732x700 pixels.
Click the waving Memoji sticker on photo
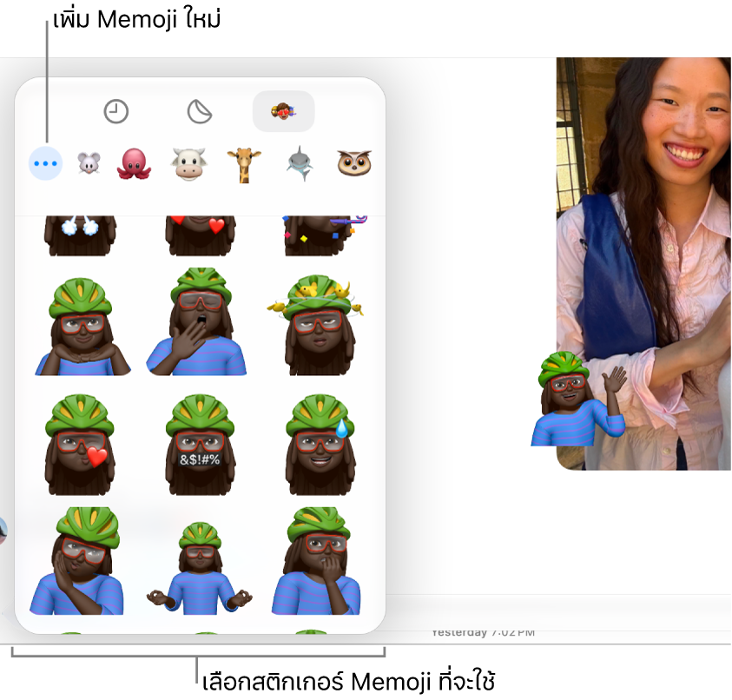[x=579, y=399]
